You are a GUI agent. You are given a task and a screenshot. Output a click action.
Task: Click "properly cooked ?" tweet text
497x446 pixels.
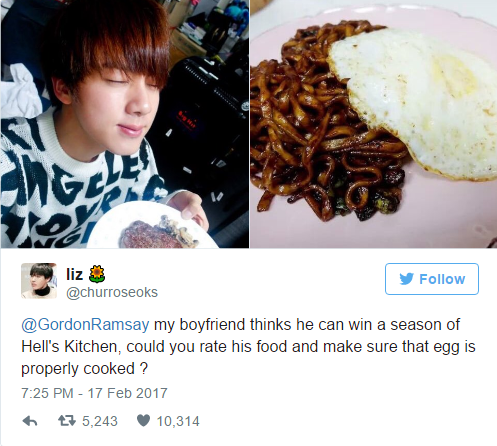point(84,369)
